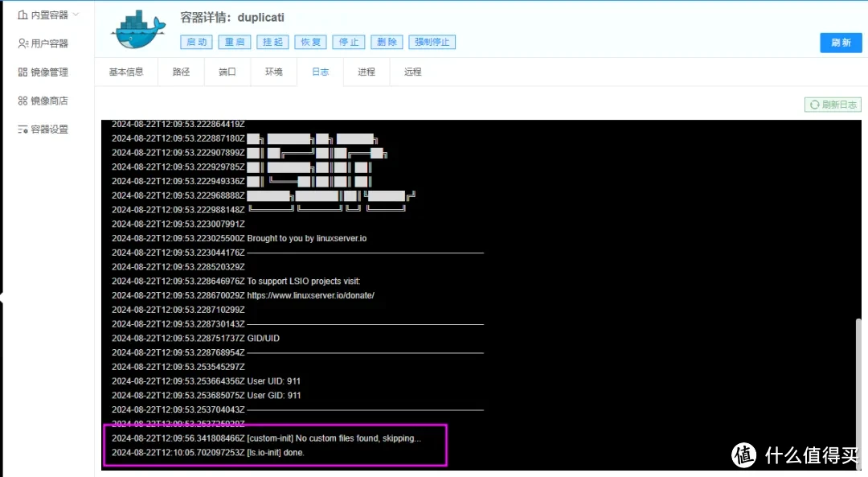Click the Docker whale logo
Image resolution: width=868 pixels, height=477 pixels.
click(x=138, y=30)
